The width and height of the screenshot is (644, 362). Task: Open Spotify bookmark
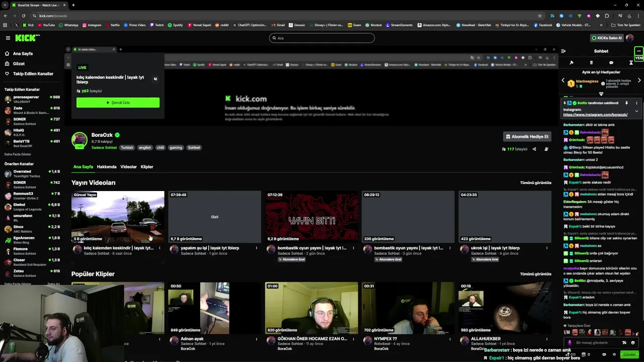pos(175,25)
